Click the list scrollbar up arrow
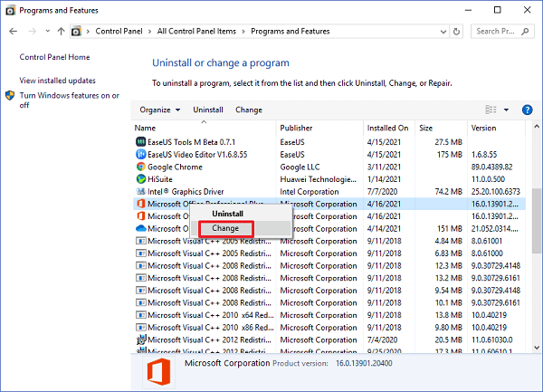 click(537, 127)
